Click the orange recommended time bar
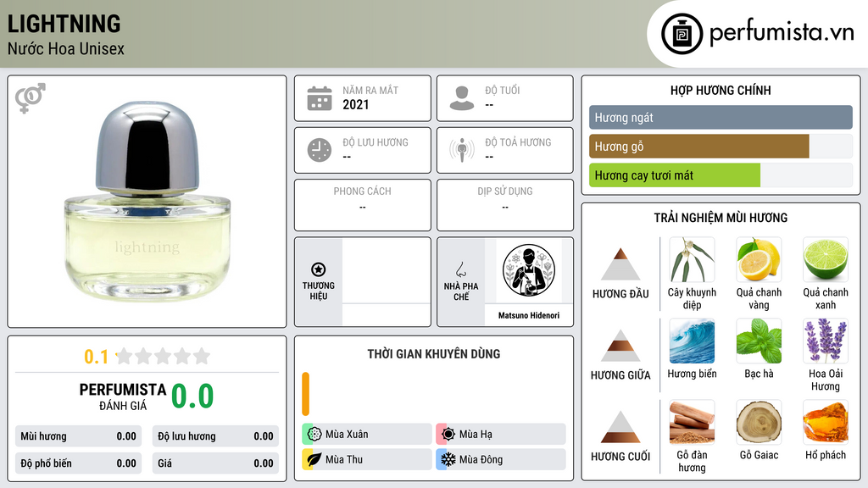 tap(305, 394)
